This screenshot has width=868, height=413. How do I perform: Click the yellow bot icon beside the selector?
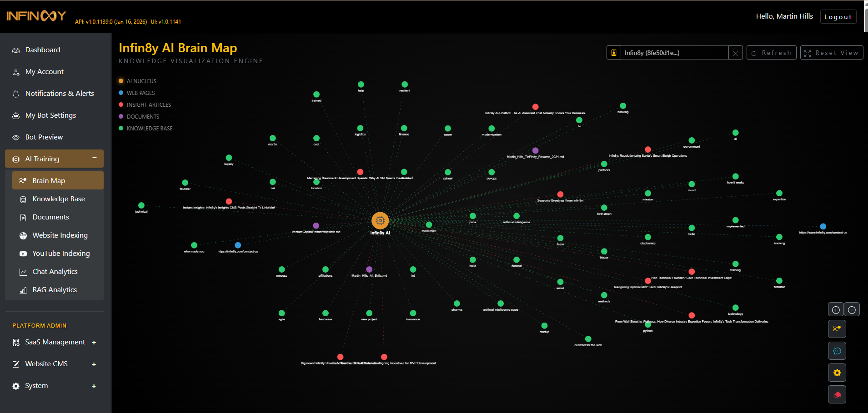click(x=614, y=53)
